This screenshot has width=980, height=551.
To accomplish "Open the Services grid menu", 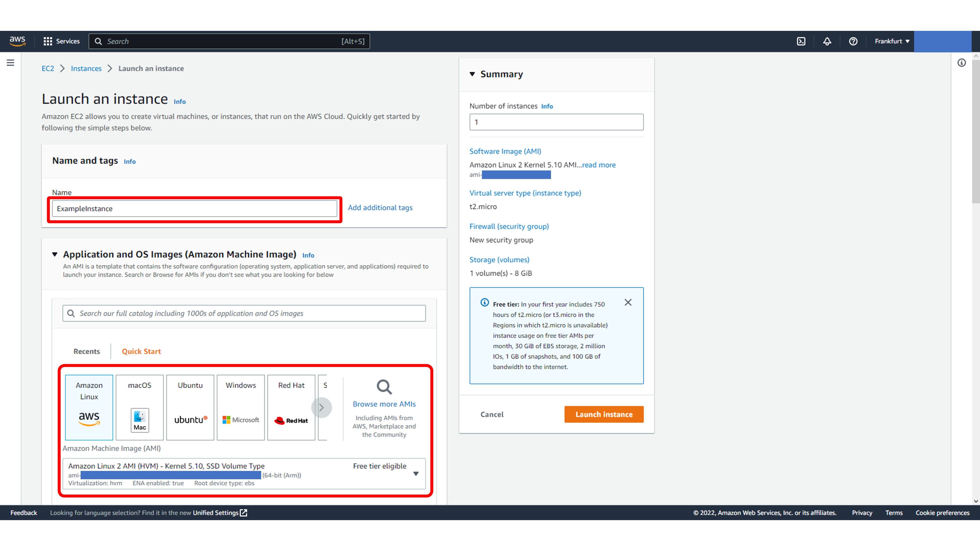I will pyautogui.click(x=62, y=41).
